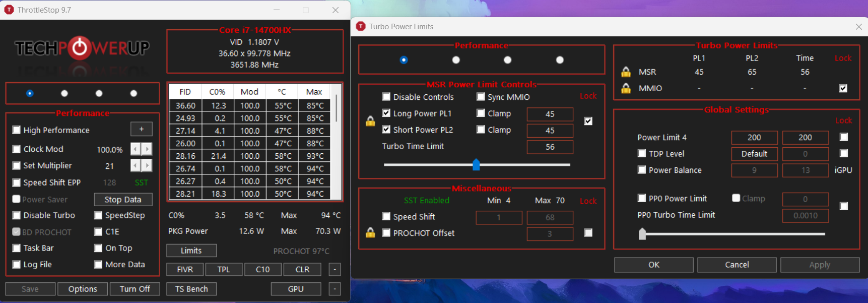
Task: Close the Turbo Power Limits window
Action: (x=858, y=27)
